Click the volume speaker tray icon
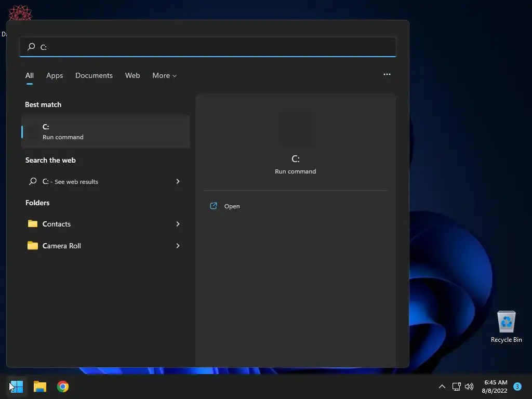Screen dimensions: 532x399 (469, 387)
